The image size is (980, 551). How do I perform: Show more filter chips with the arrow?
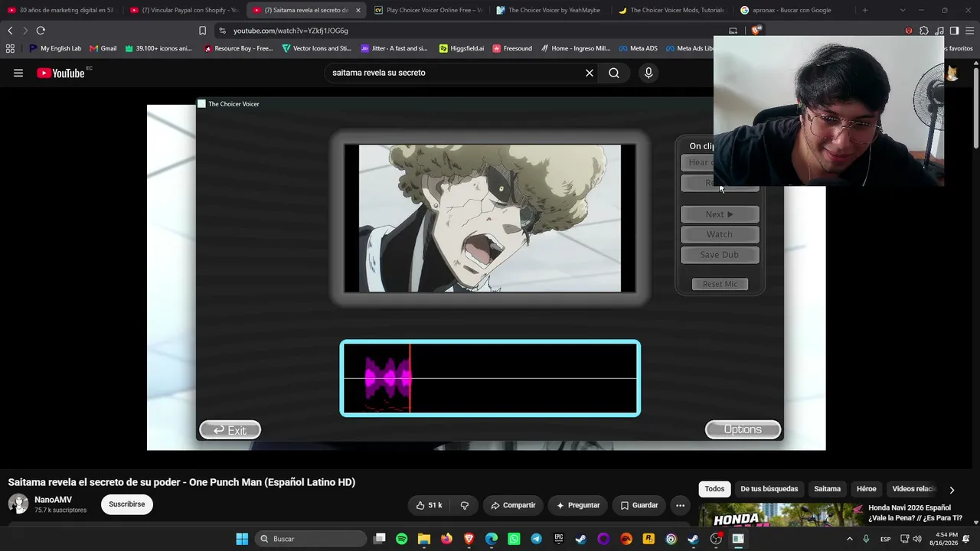coord(952,490)
